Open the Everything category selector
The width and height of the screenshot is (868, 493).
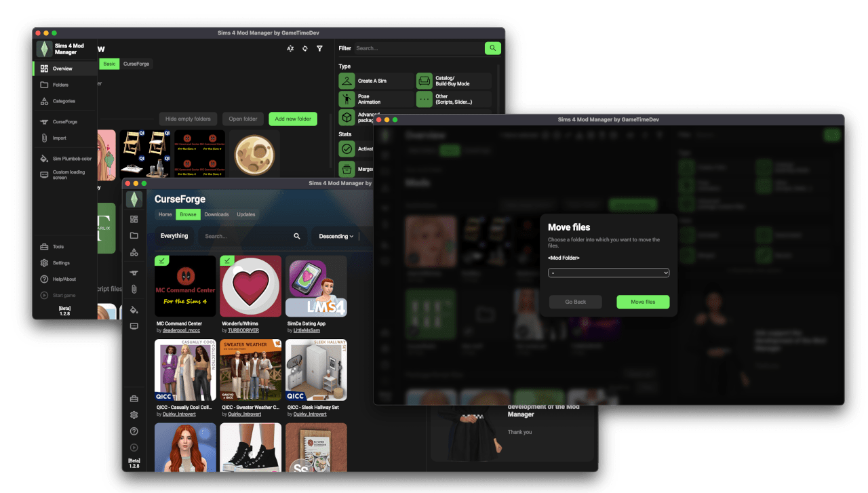pyautogui.click(x=174, y=236)
